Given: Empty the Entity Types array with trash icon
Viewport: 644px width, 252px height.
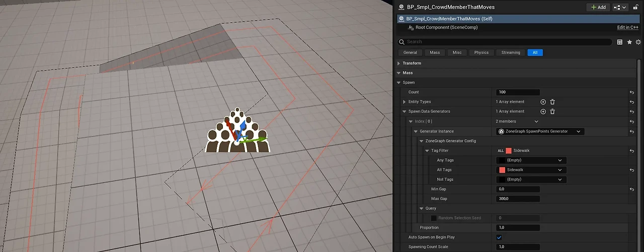Looking at the screenshot, I should [x=552, y=102].
